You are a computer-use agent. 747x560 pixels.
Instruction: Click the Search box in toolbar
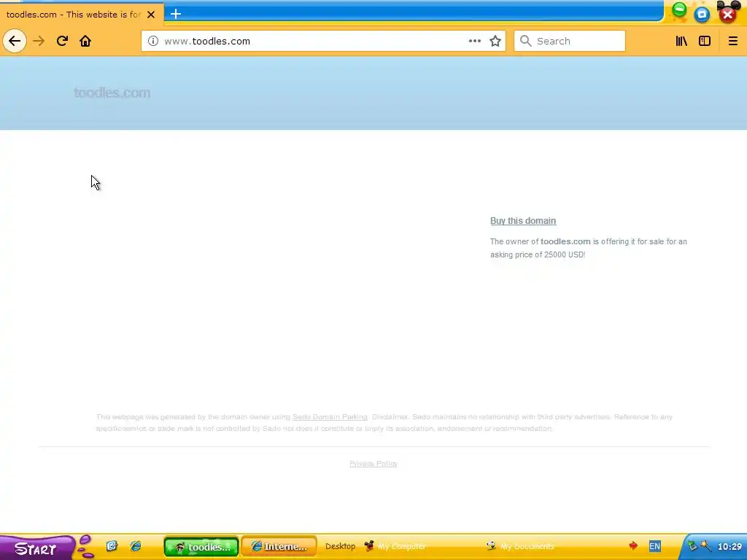pos(570,41)
